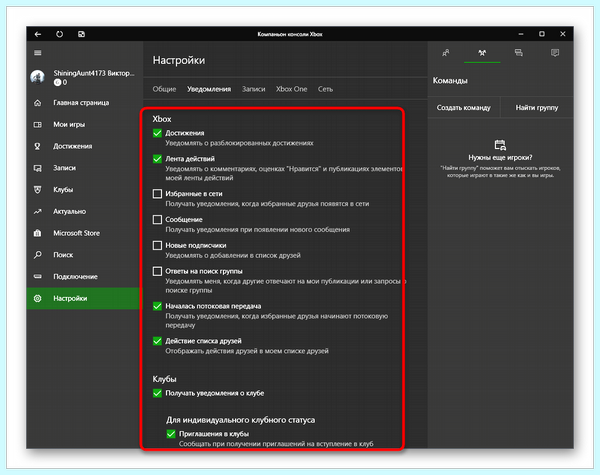Open the Главная страница menu item

point(84,103)
